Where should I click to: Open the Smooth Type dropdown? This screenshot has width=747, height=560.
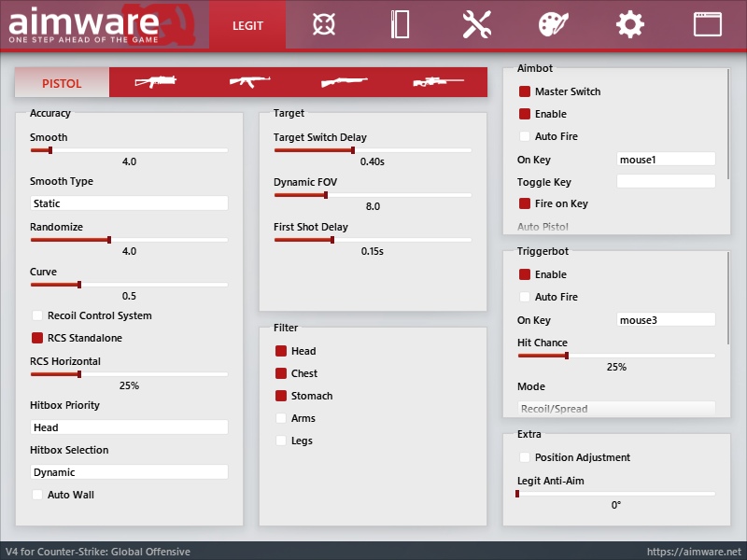point(129,203)
